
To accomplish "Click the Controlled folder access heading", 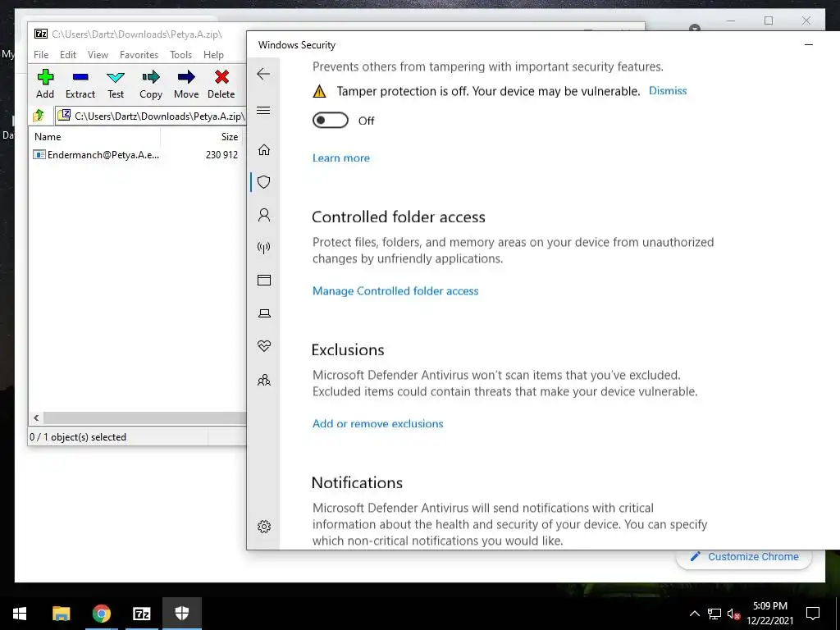I will (x=399, y=217).
